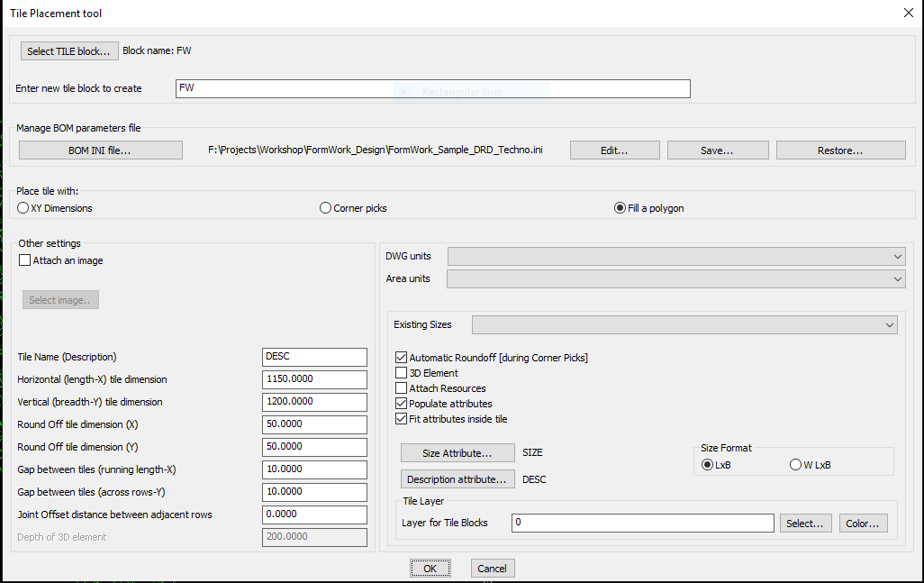Image resolution: width=924 pixels, height=583 pixels.
Task: Open the BOM INI file browser
Action: coord(100,150)
